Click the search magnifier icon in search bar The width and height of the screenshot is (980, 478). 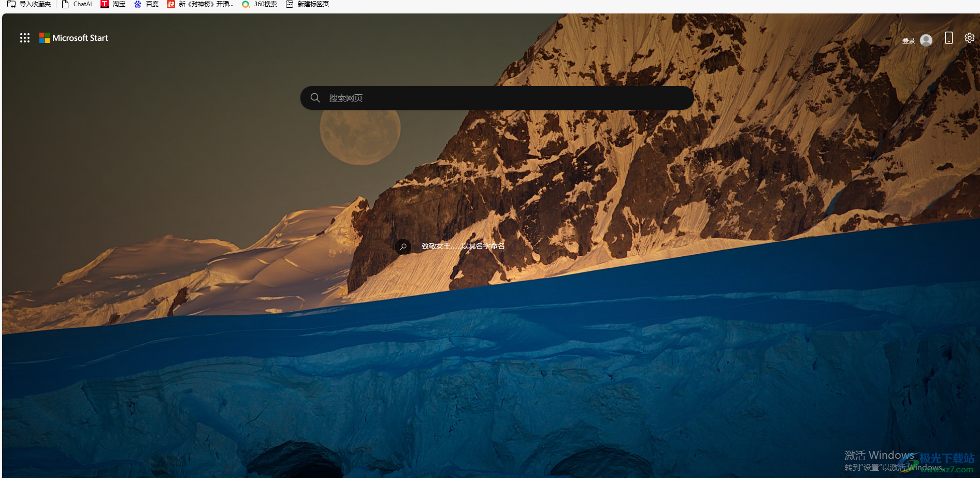point(315,98)
